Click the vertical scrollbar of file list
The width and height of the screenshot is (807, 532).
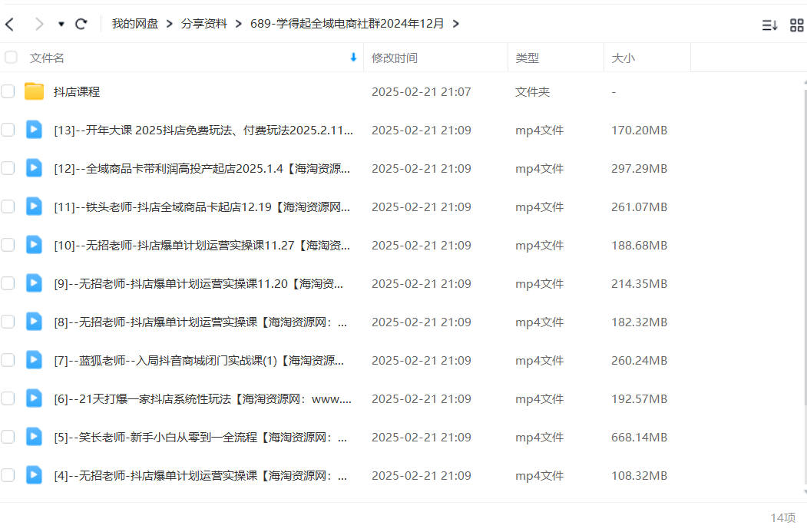pos(805,247)
